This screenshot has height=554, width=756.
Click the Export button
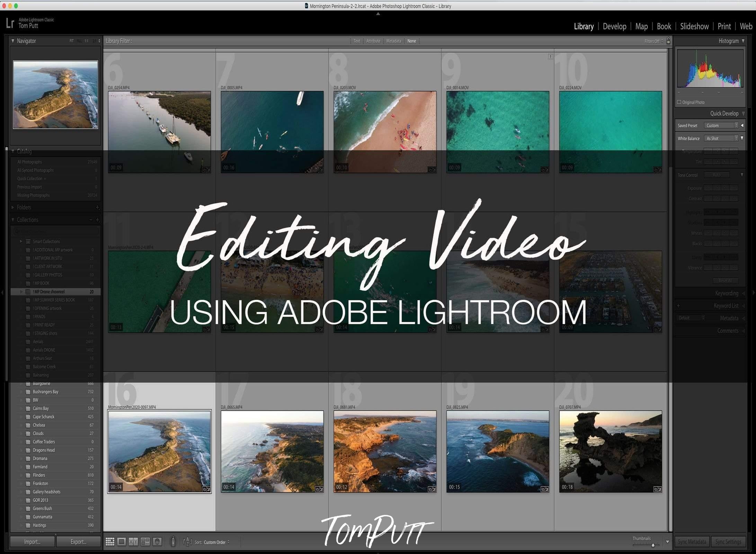click(79, 542)
